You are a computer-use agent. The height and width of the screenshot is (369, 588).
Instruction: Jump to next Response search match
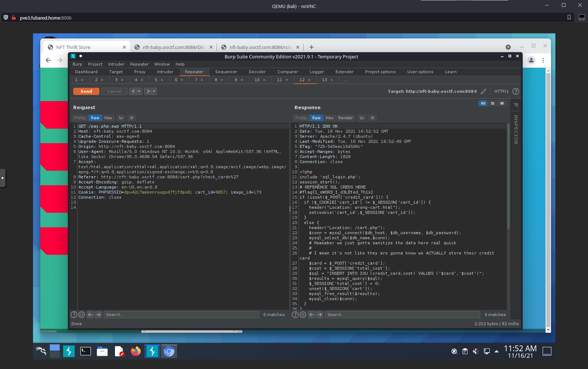coord(320,315)
